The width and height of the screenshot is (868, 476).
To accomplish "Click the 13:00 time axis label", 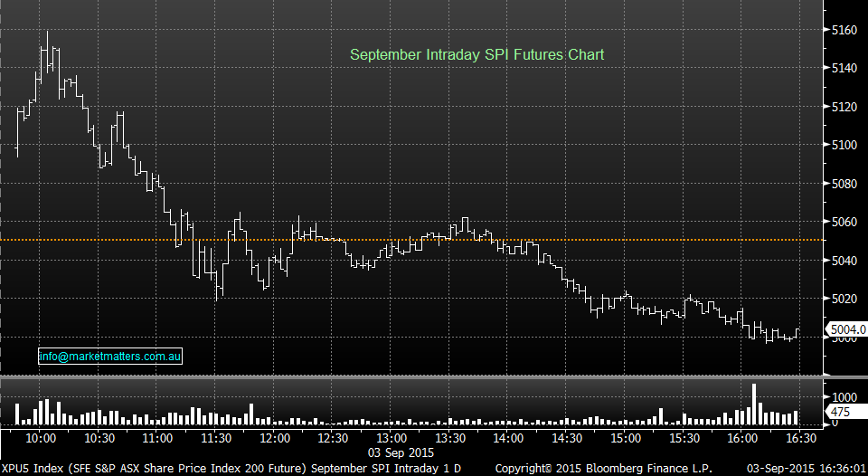I will click(392, 438).
